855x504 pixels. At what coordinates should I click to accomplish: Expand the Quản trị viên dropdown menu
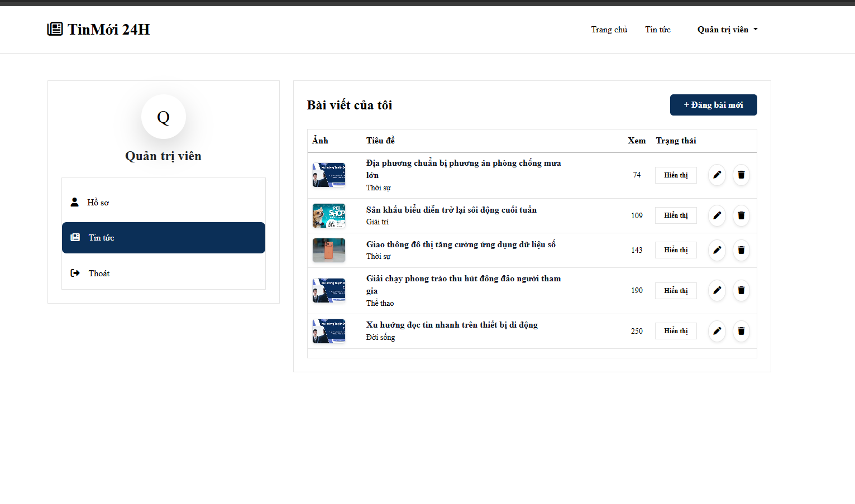727,30
